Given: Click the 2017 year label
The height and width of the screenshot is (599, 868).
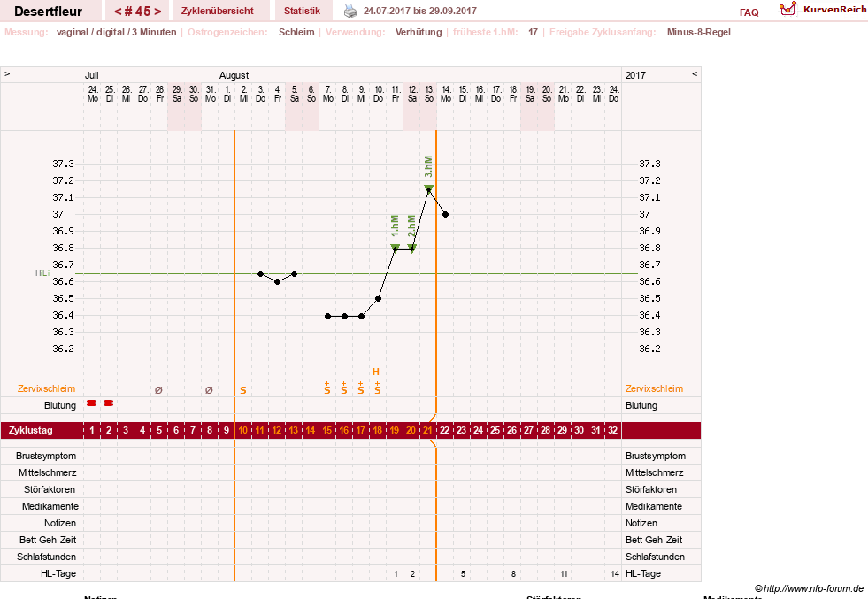Looking at the screenshot, I should 635,75.
